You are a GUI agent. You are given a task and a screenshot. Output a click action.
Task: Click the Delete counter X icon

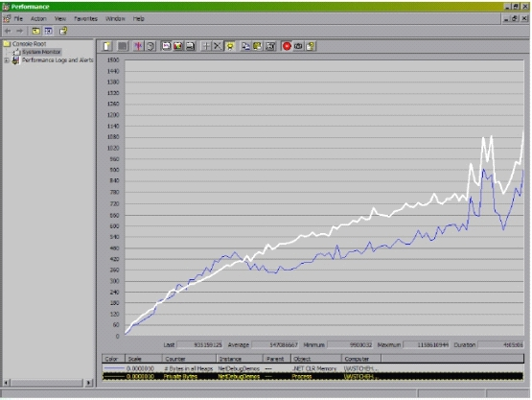point(218,46)
